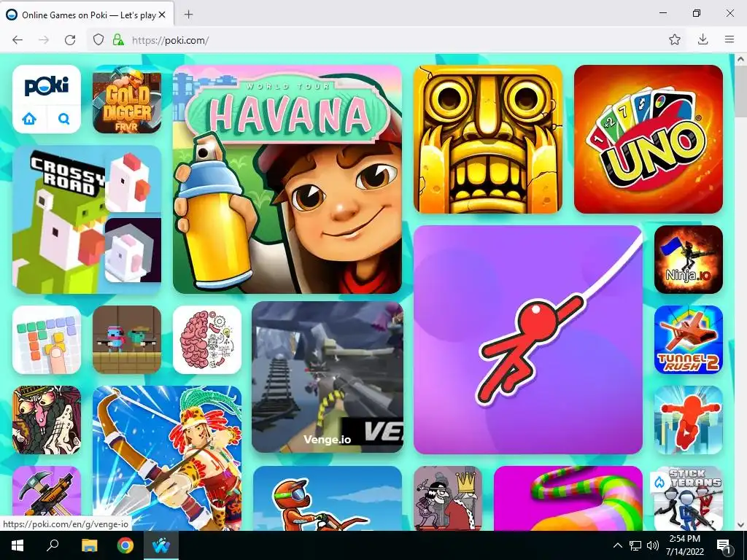747x560 pixels.
Task: Open the tribal archer game tile
Action: [x=167, y=458]
